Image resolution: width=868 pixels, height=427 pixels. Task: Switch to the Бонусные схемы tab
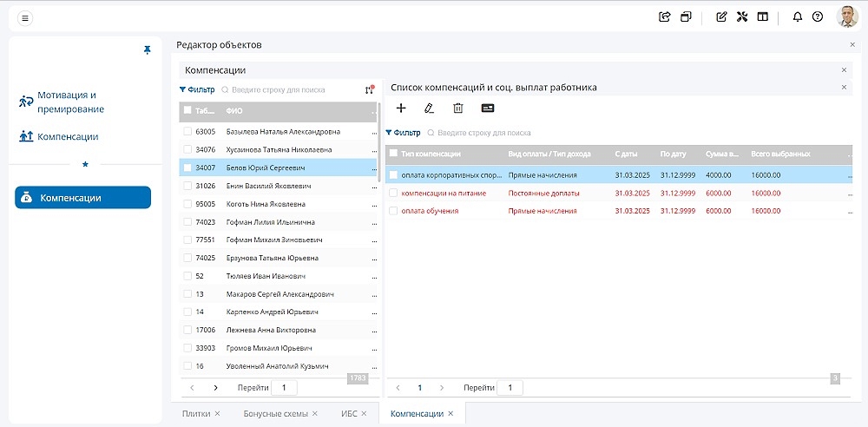275,414
